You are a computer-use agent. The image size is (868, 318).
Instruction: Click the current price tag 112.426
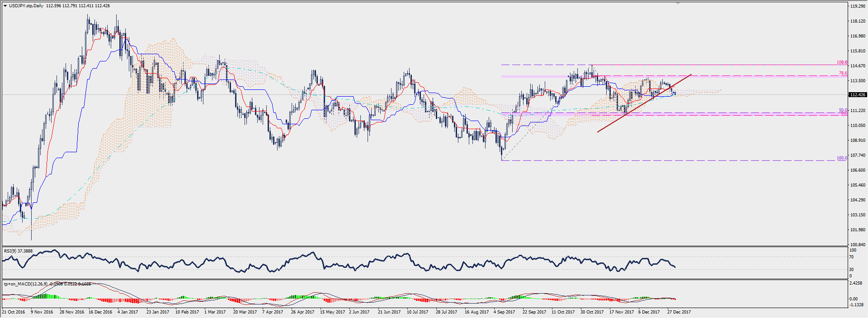click(x=858, y=95)
